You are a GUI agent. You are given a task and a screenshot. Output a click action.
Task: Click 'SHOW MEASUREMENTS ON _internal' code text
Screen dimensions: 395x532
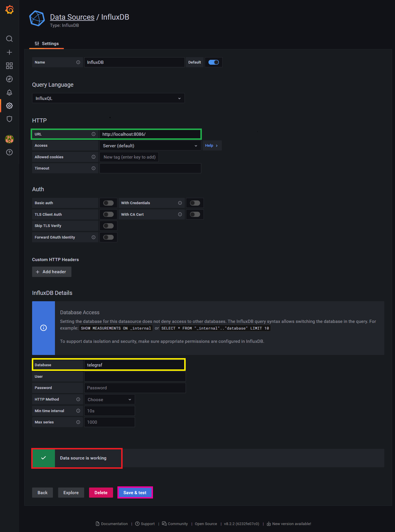(116, 328)
